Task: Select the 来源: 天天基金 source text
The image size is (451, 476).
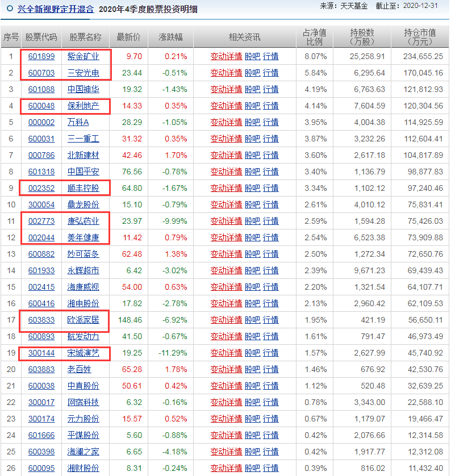Action: coord(344,6)
